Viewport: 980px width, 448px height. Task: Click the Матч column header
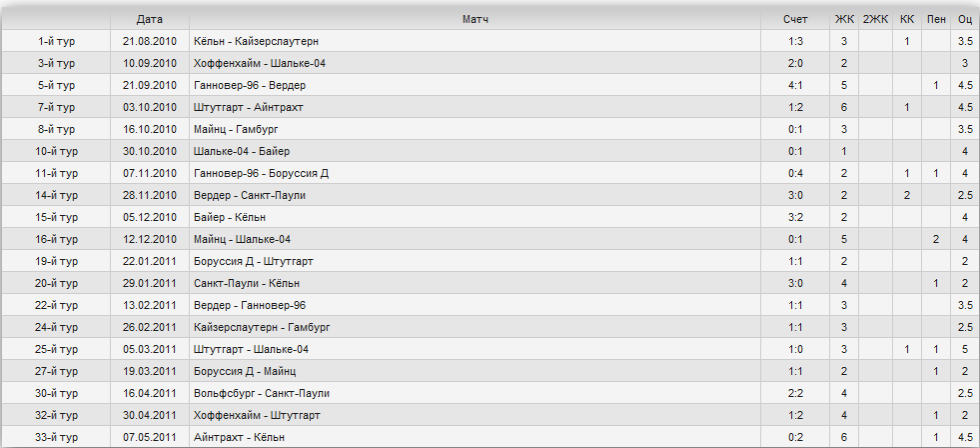pyautogui.click(x=475, y=19)
